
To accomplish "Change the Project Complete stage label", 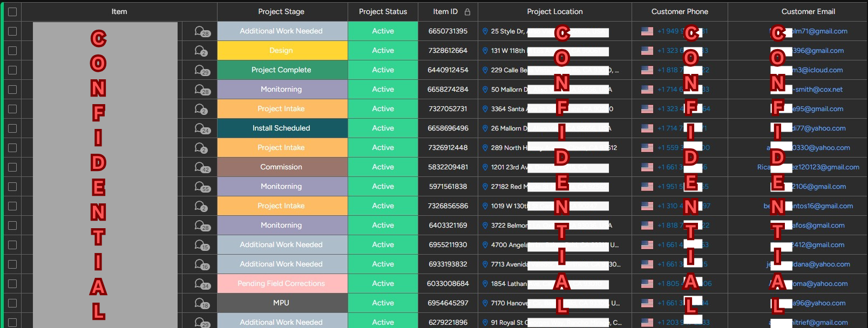I will point(282,70).
